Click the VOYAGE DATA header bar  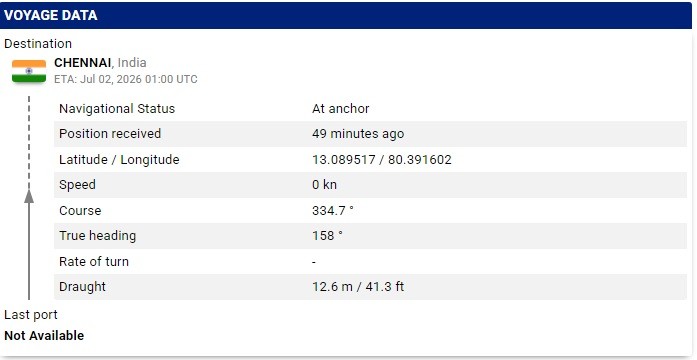pyautogui.click(x=346, y=16)
